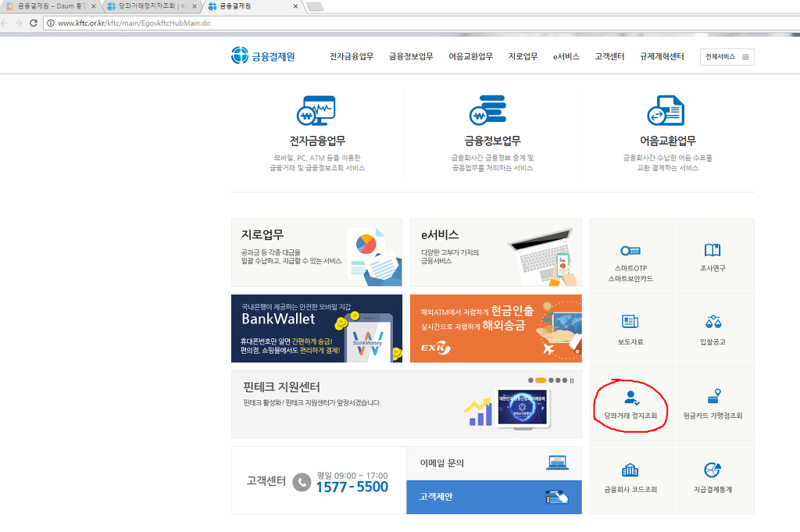Open 당좌거래 정지조회 icon
Image resolution: width=800 pixels, height=532 pixels.
click(x=630, y=396)
